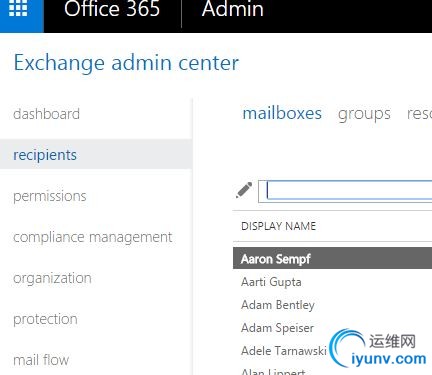The image size is (432, 375).
Task: Focus the mailbox search input field
Action: click(345, 191)
